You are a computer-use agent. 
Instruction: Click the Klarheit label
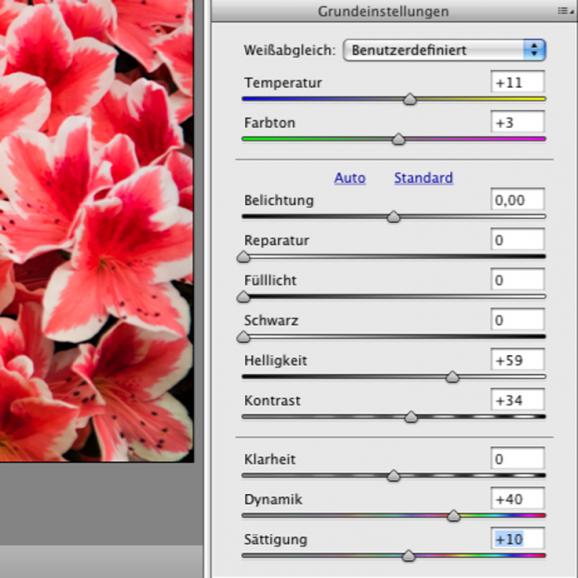(x=270, y=459)
